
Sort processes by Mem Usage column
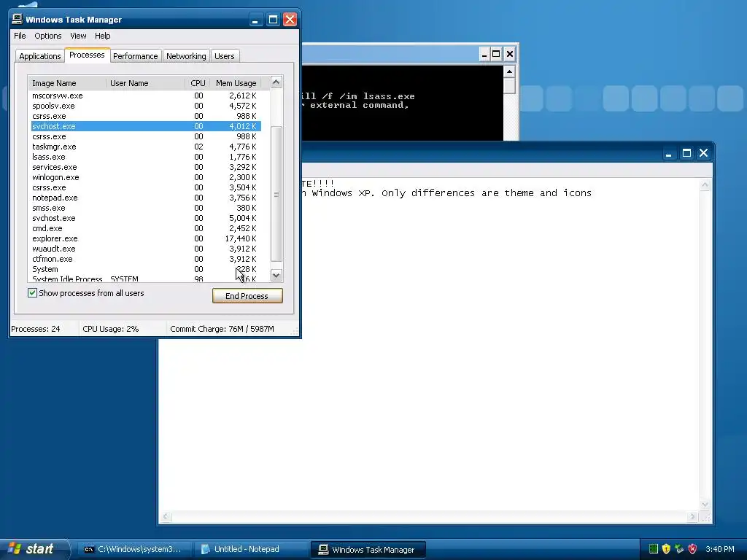click(236, 83)
